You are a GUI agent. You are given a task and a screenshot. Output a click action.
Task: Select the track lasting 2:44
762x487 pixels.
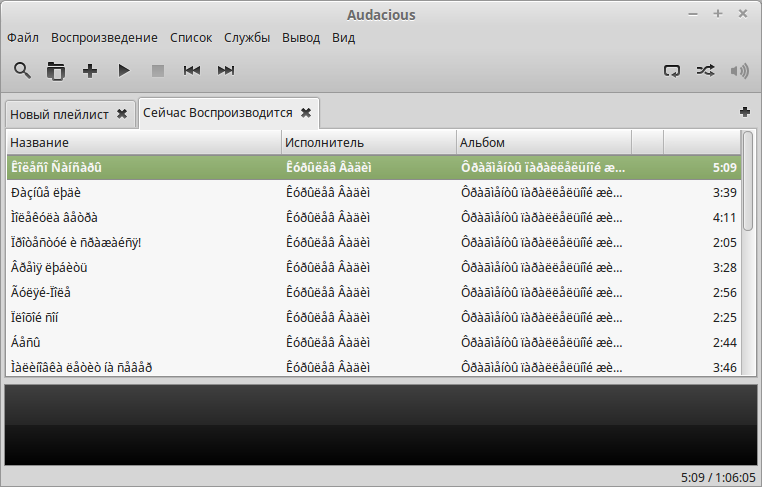(x=374, y=343)
